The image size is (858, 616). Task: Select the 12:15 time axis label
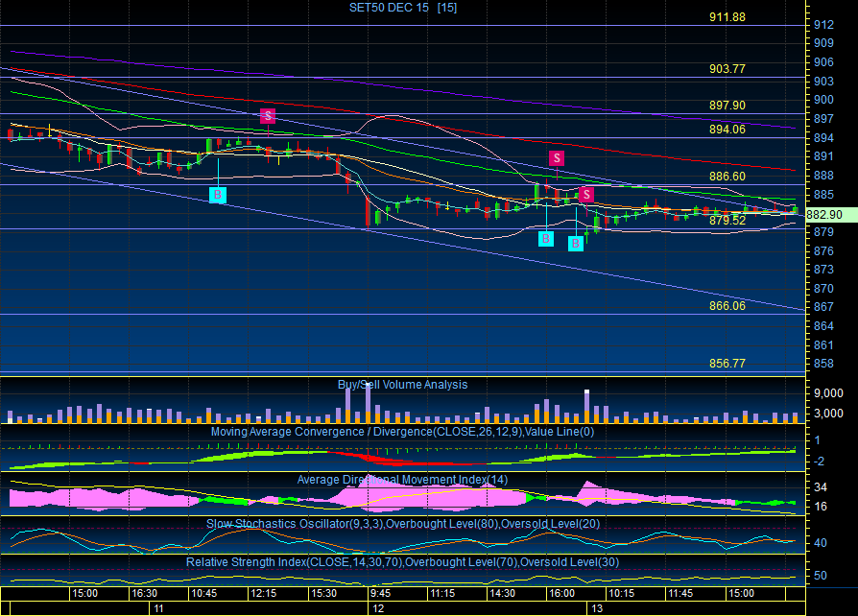coord(264,594)
